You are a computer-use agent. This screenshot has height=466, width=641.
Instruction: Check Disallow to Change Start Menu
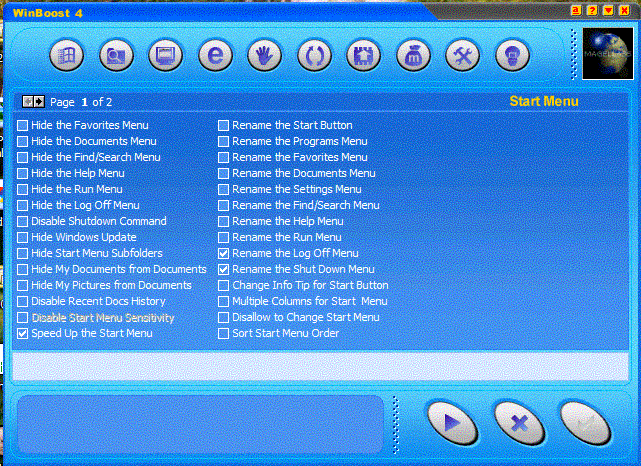tap(223, 318)
